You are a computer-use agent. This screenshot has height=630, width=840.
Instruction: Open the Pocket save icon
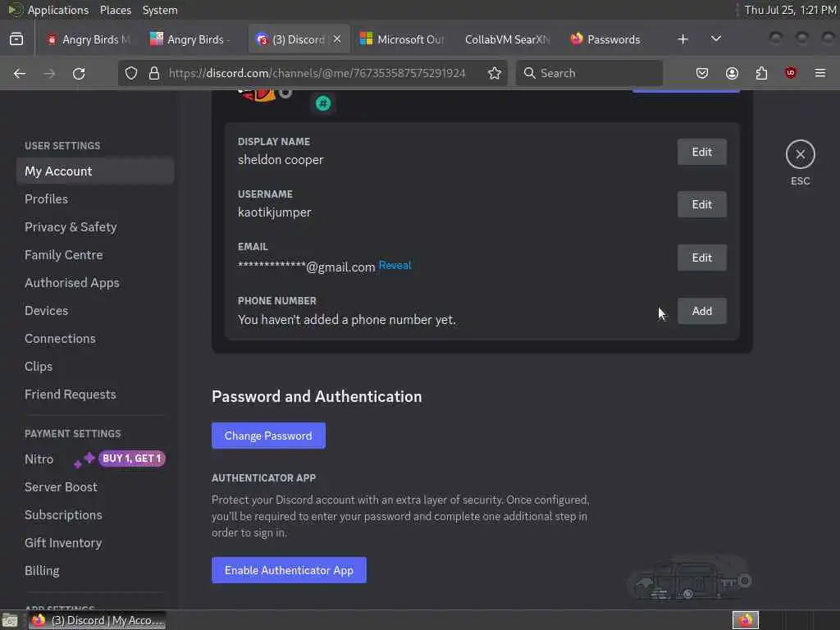(x=702, y=73)
